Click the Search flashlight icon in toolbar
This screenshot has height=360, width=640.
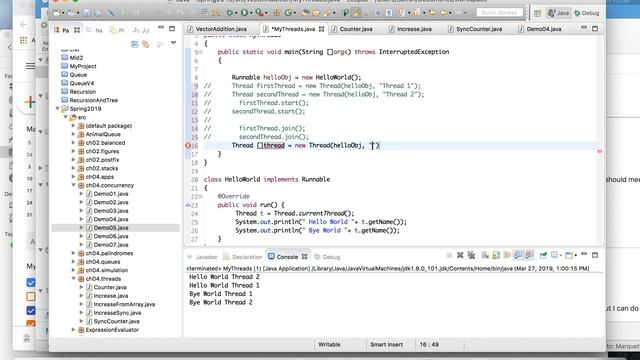(x=327, y=13)
